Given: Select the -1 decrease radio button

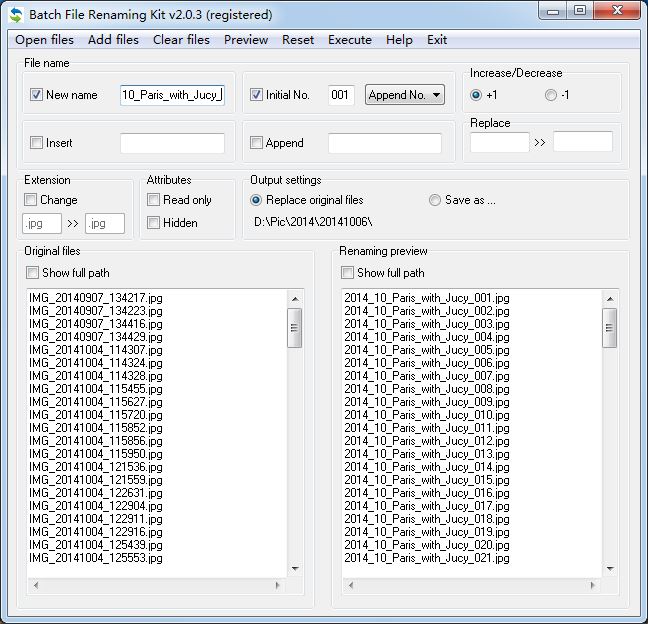Looking at the screenshot, I should 550,95.
